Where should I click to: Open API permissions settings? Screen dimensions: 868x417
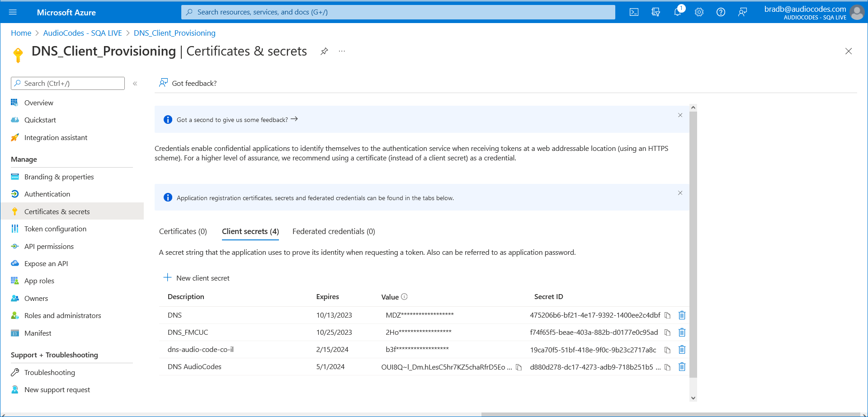[x=49, y=246]
